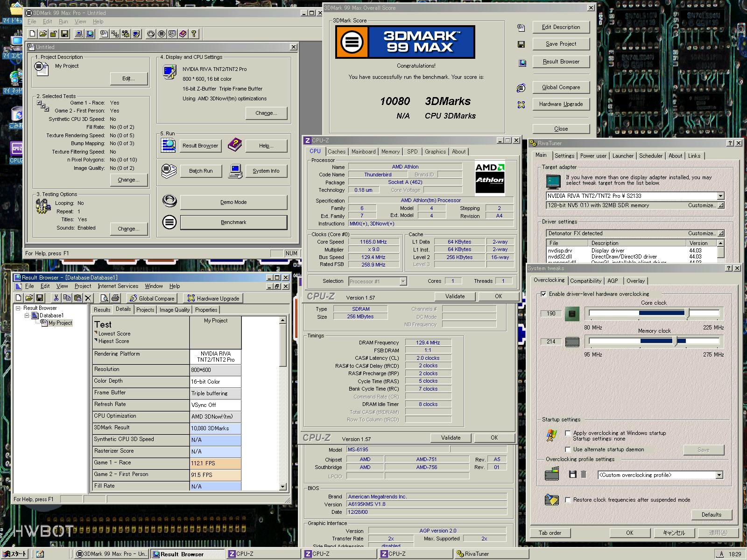This screenshot has height=560, width=747.
Task: Open the Custom overclocking profile dropdown
Action: click(719, 475)
